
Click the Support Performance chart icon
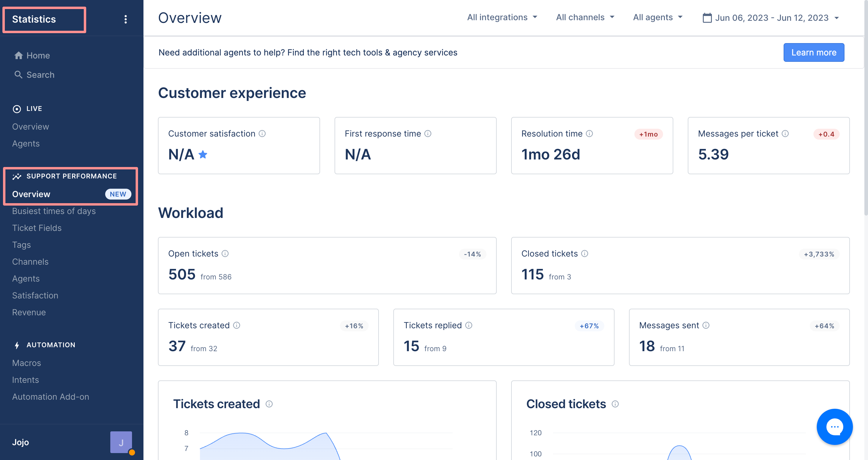[17, 176]
